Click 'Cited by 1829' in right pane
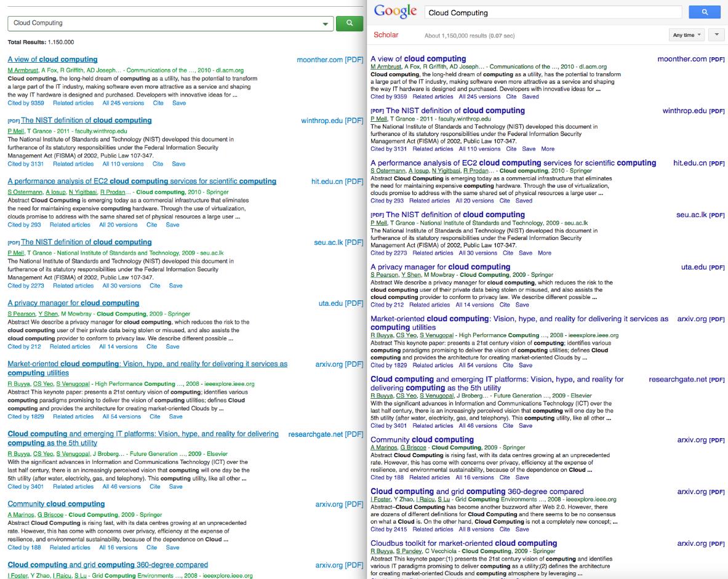728x579 pixels. click(x=388, y=365)
